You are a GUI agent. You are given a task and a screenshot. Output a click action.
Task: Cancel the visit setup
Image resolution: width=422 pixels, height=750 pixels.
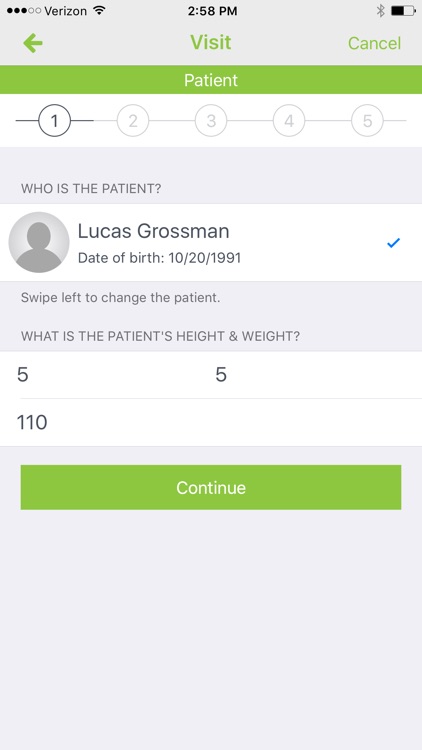pyautogui.click(x=374, y=43)
